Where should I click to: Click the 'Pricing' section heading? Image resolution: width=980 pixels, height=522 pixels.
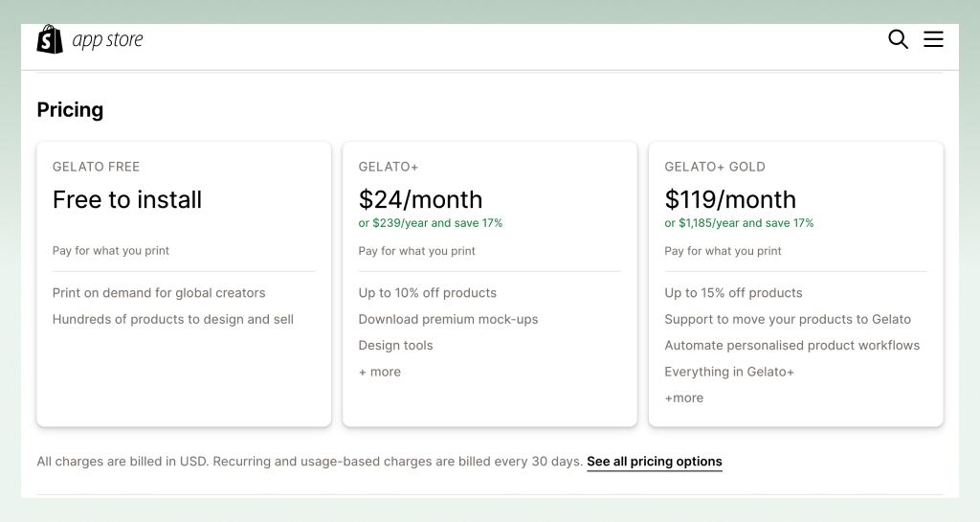70,109
